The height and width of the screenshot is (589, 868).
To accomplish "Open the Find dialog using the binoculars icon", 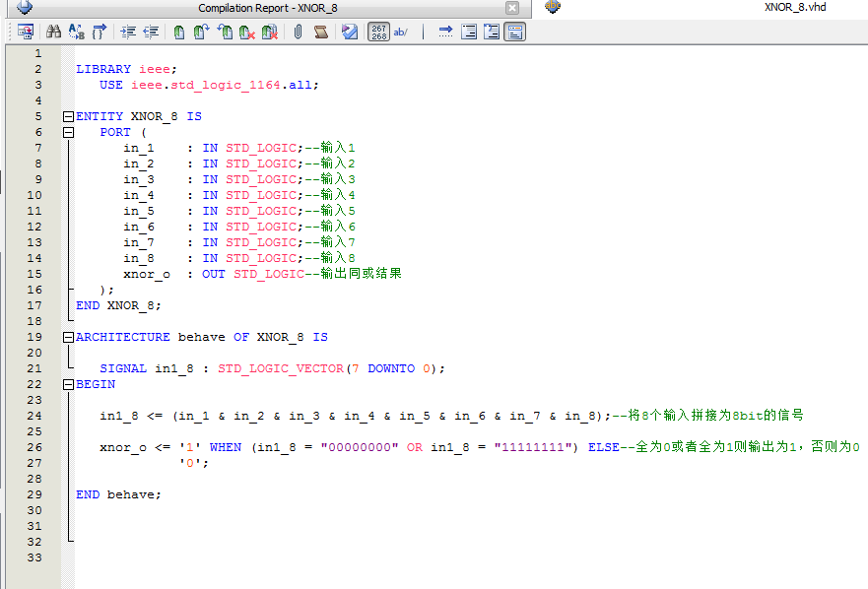I will 52,31.
